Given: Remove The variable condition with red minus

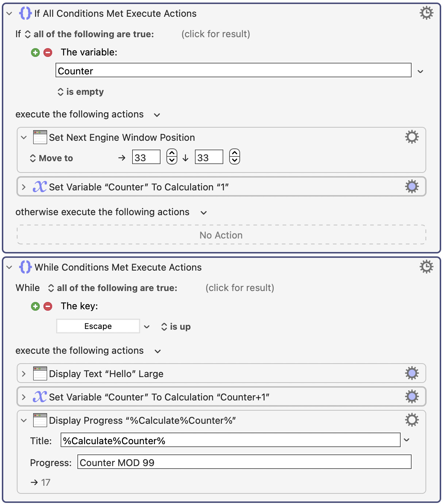Looking at the screenshot, I should pos(48,53).
